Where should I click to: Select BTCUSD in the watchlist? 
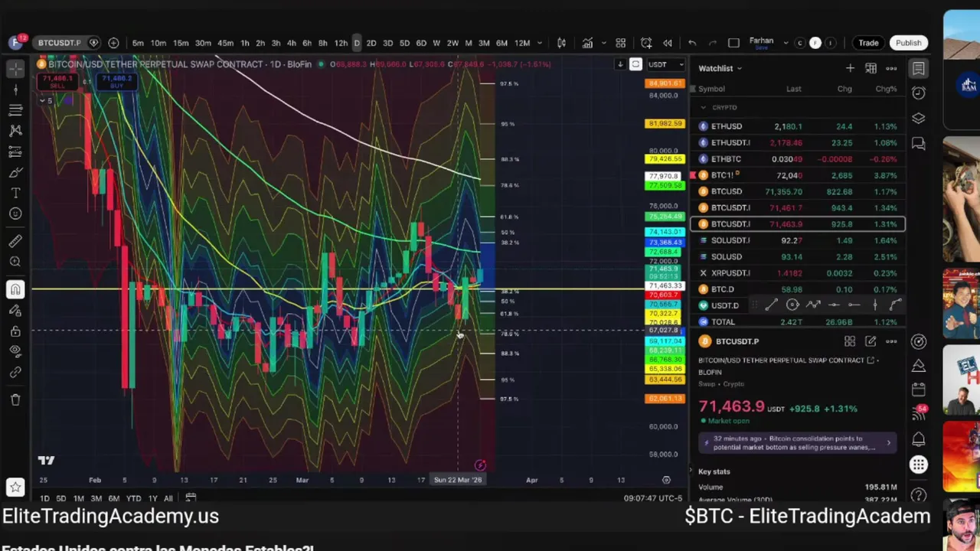point(798,191)
